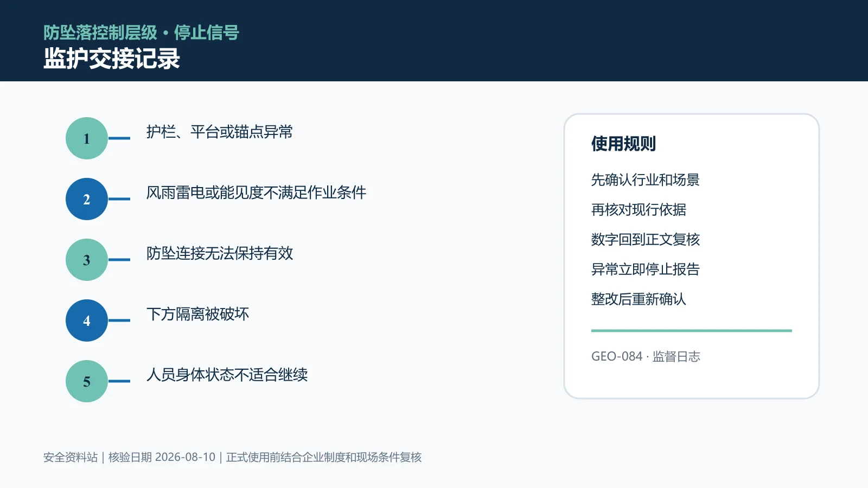Select text 防坠连接无法保持有效
The height and width of the screenshot is (488, 868).
click(x=220, y=253)
